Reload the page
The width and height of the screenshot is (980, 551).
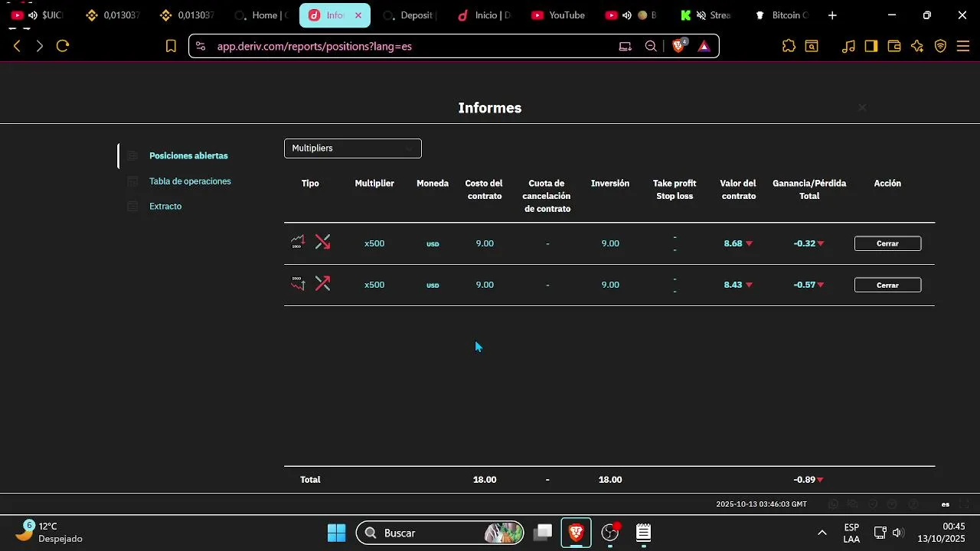[x=63, y=46]
